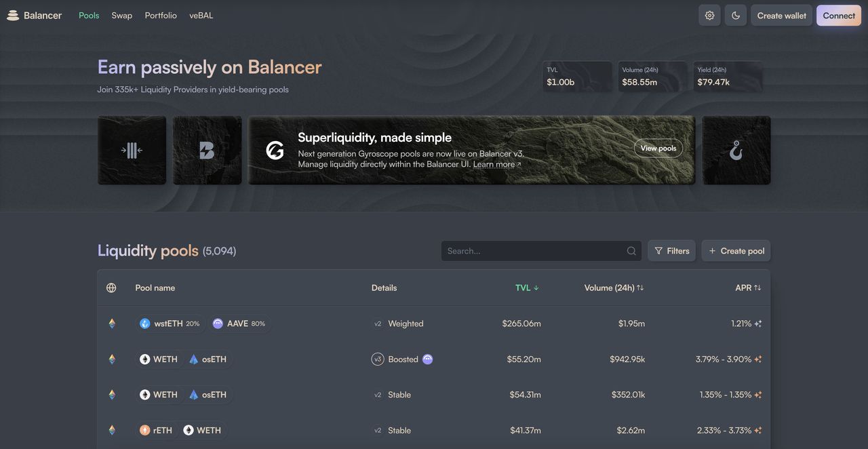Click the $1.95m volume value
Viewport: 868px width, 449px height.
pyautogui.click(x=631, y=324)
